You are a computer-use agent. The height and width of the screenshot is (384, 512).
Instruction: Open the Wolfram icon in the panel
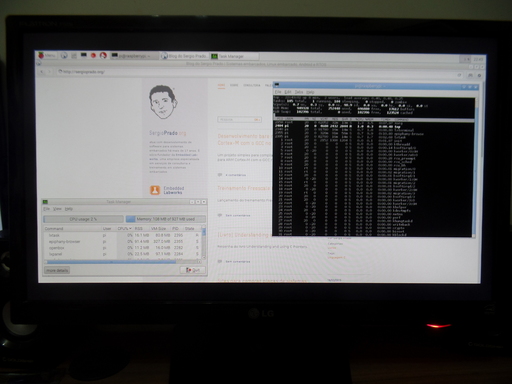103,55
